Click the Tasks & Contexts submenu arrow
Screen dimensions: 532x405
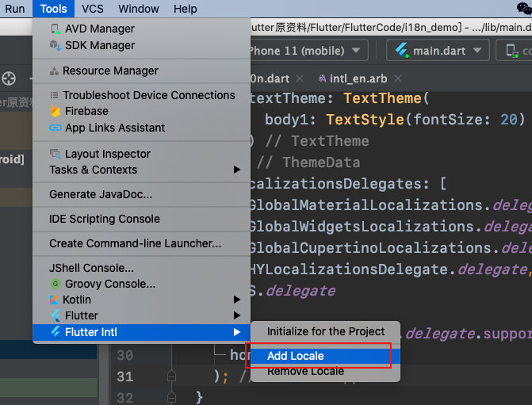237,170
